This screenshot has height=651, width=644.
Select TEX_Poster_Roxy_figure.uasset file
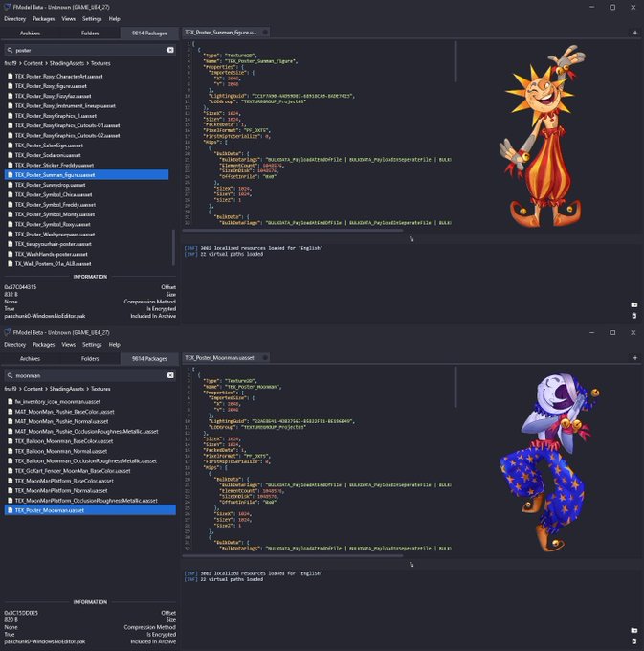[86, 86]
